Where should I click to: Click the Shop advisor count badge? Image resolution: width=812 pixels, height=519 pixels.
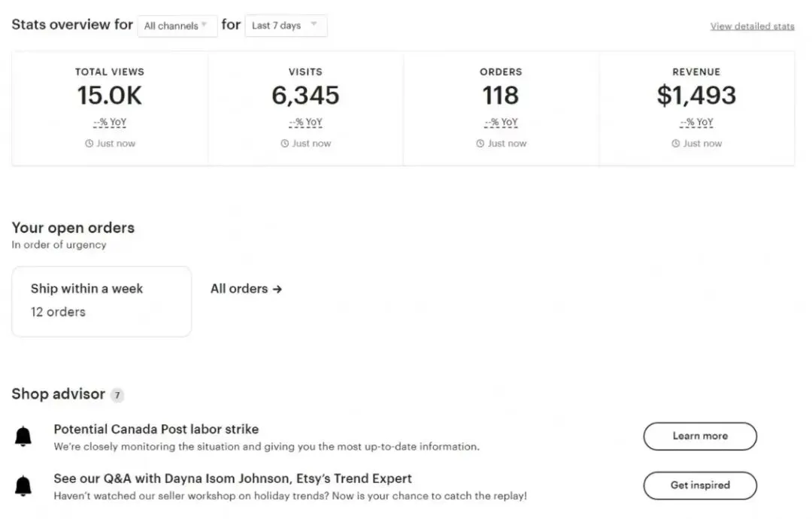pyautogui.click(x=117, y=395)
